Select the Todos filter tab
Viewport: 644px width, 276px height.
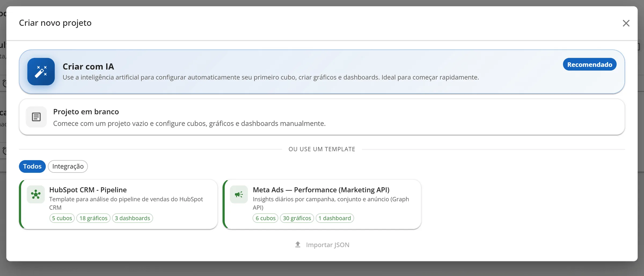(x=32, y=166)
